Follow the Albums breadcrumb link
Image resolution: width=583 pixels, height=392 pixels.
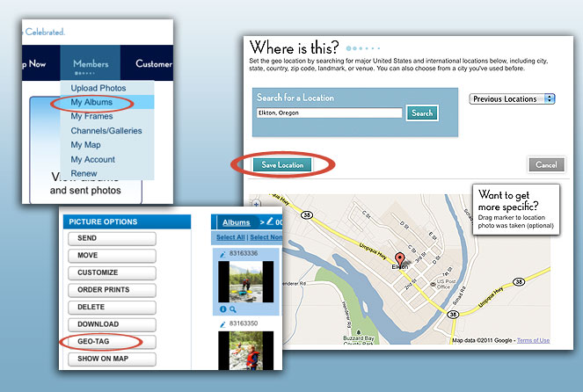237,222
